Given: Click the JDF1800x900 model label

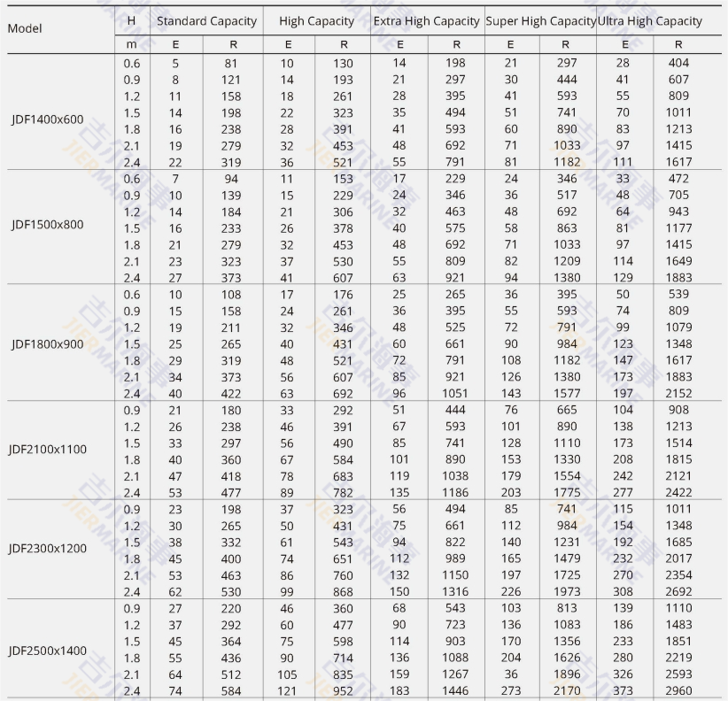Looking at the screenshot, I should pos(48,344).
